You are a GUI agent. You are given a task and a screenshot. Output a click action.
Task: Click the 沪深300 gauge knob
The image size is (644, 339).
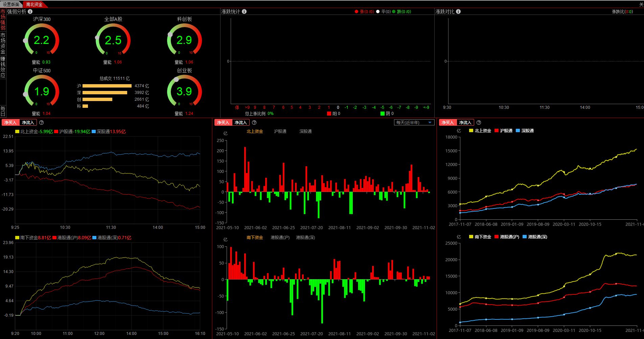[x=25, y=41]
